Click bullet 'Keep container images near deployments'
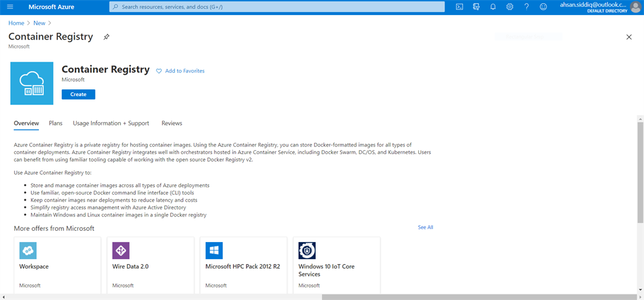Image resolution: width=644 pixels, height=300 pixels. coord(114,200)
